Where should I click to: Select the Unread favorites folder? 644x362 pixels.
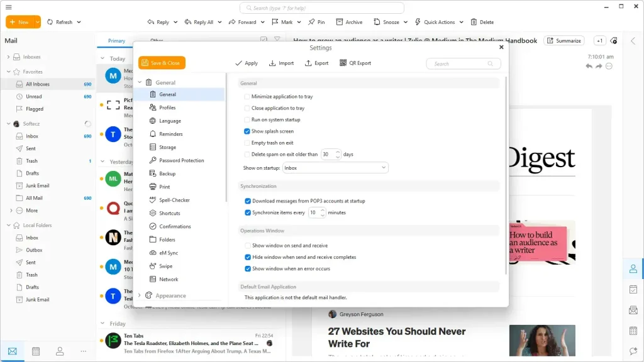(34, 96)
